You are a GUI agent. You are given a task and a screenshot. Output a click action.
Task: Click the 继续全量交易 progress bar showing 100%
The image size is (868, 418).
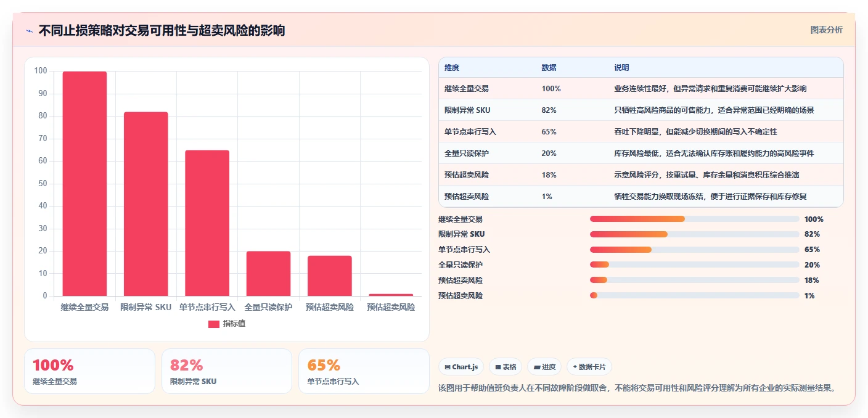695,219
